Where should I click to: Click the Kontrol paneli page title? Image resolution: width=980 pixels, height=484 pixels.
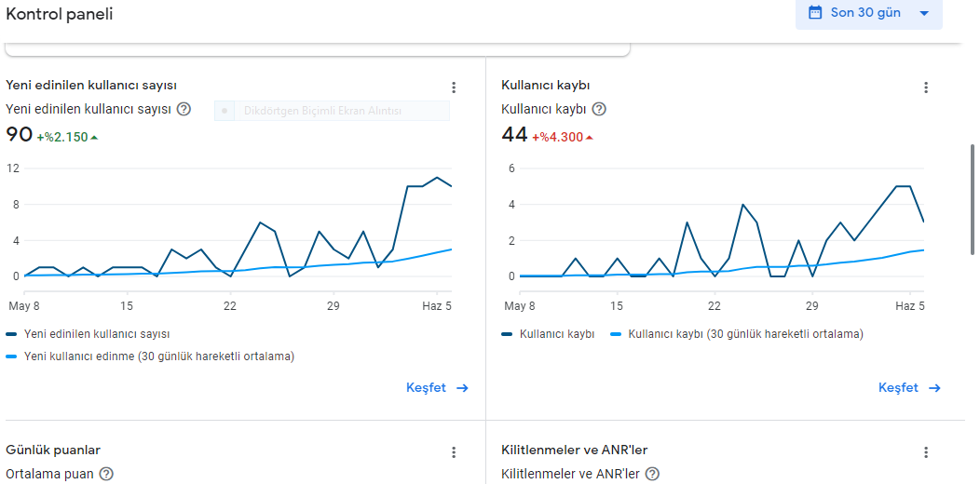60,14
